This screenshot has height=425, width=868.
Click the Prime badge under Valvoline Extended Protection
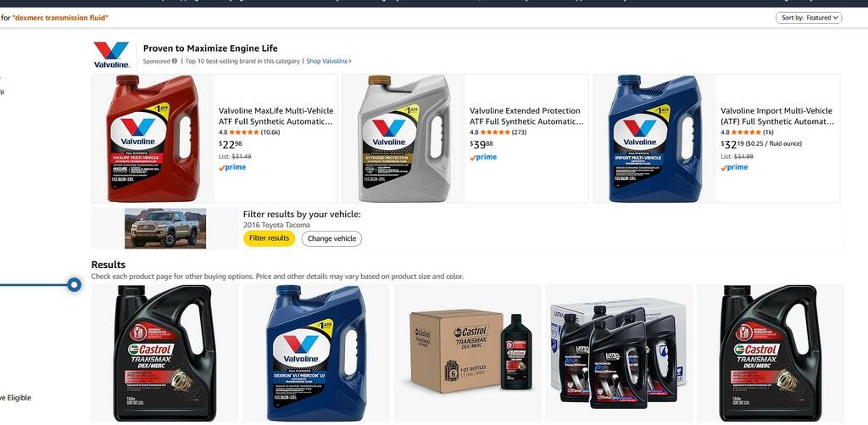483,158
